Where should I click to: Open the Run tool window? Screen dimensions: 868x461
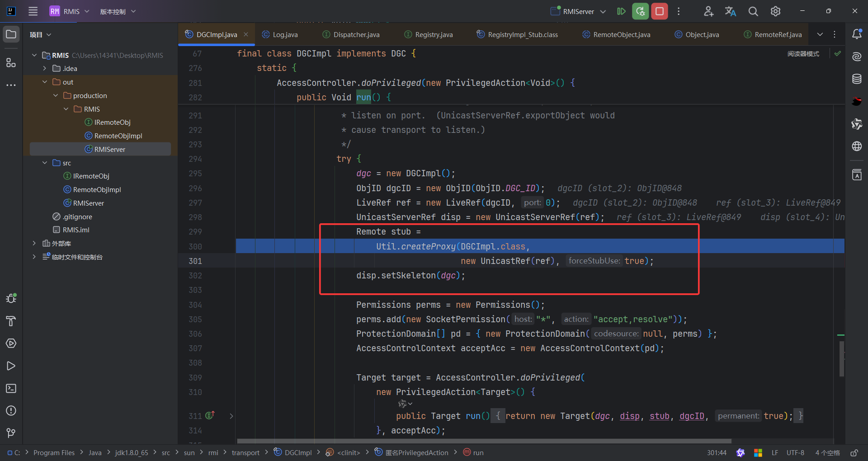click(x=11, y=366)
